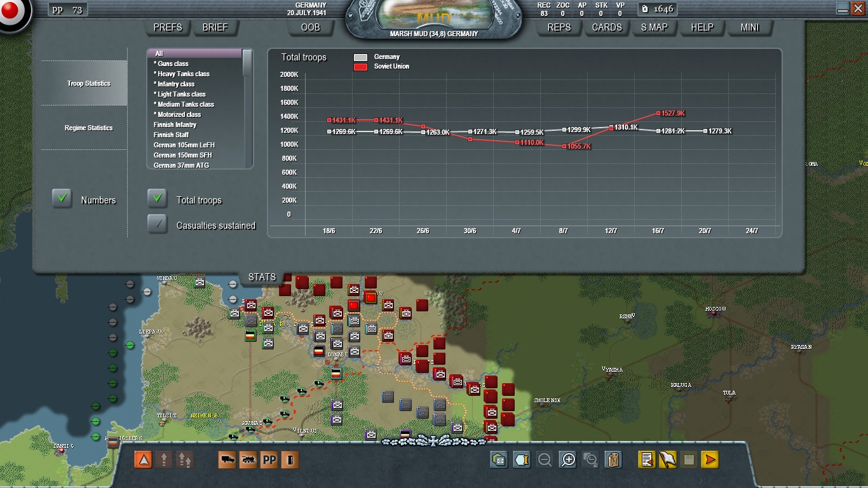Viewport: 868px width, 488px height.
Task: Select '* Guns class' in the list
Action: pyautogui.click(x=194, y=64)
